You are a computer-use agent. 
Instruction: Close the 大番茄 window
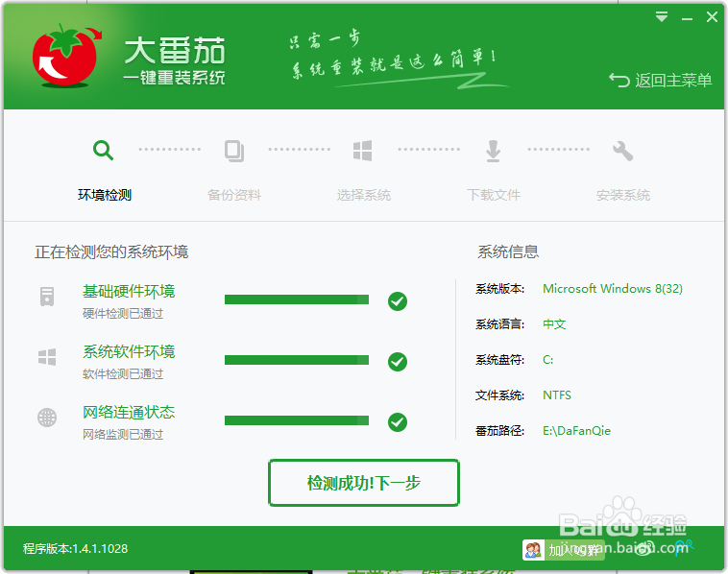coord(712,17)
